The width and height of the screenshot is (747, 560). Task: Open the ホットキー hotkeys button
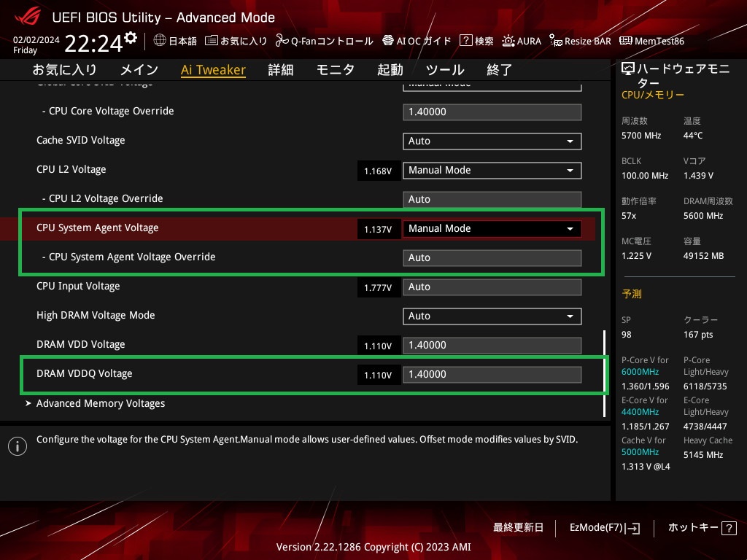702,528
